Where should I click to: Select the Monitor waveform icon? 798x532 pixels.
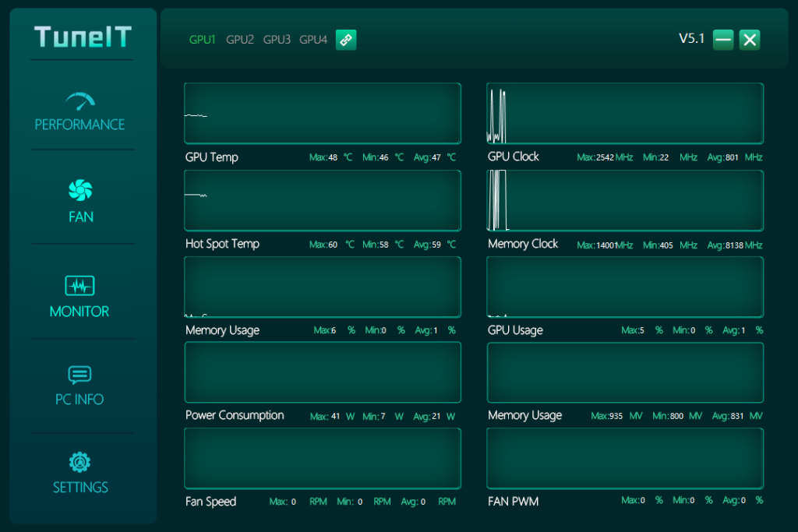click(x=80, y=286)
